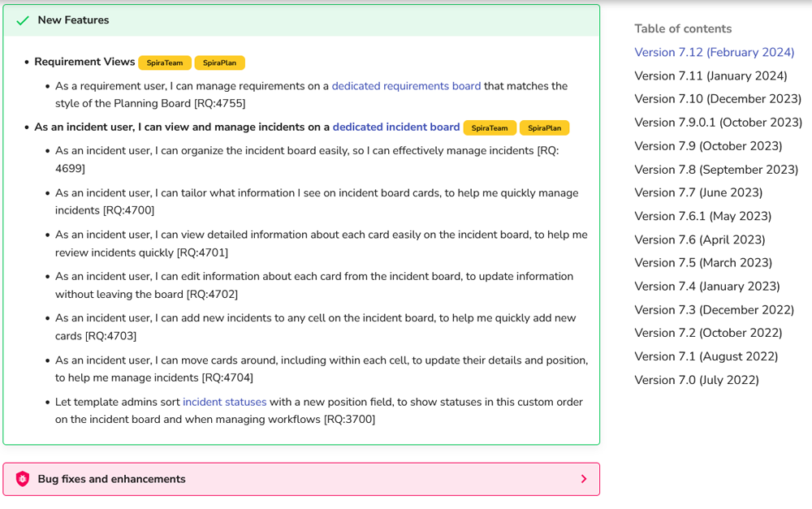The image size is (812, 509).
Task: Click the Bug fixes and enhancements title
Action: 111,479
